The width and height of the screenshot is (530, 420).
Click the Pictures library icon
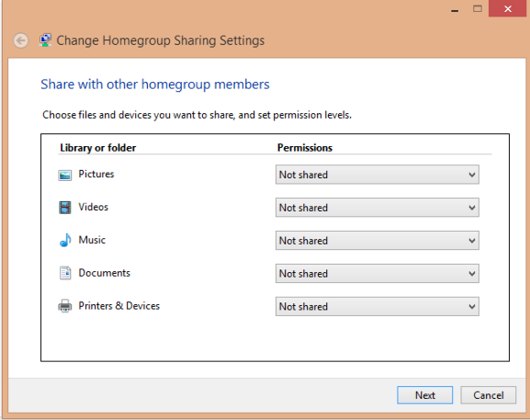click(65, 175)
